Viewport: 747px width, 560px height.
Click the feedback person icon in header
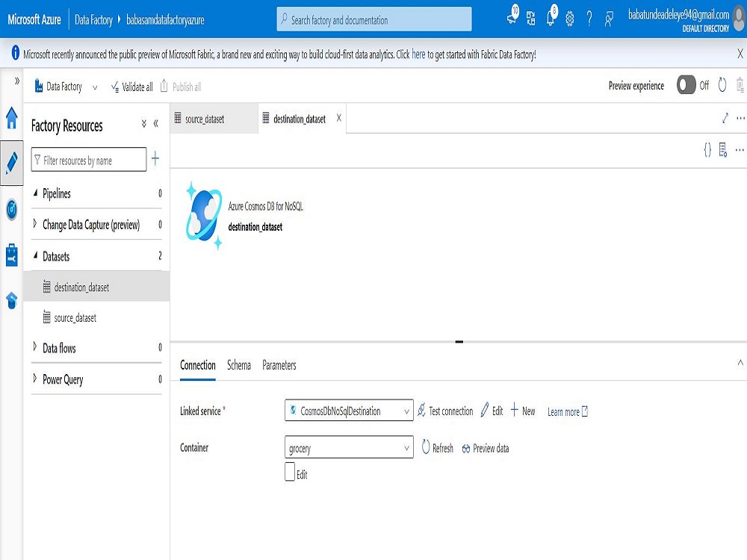pos(608,19)
